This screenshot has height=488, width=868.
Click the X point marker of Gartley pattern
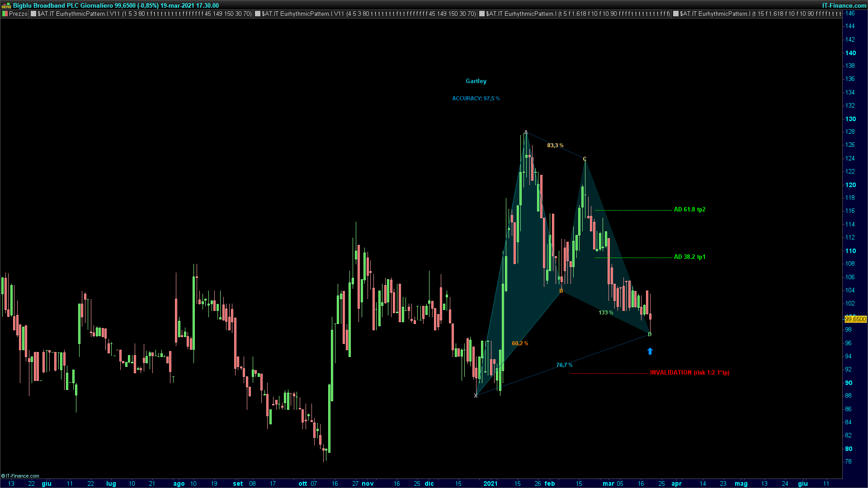pos(476,396)
